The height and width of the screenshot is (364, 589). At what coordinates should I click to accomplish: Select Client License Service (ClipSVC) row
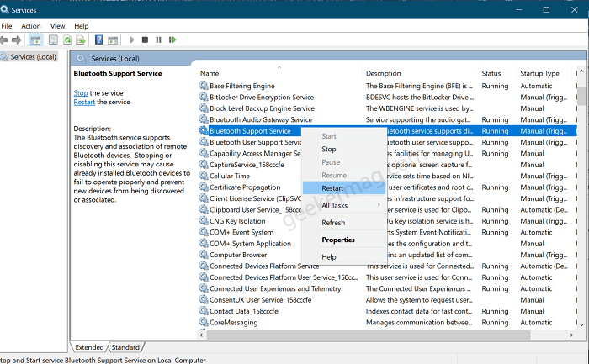387,198
